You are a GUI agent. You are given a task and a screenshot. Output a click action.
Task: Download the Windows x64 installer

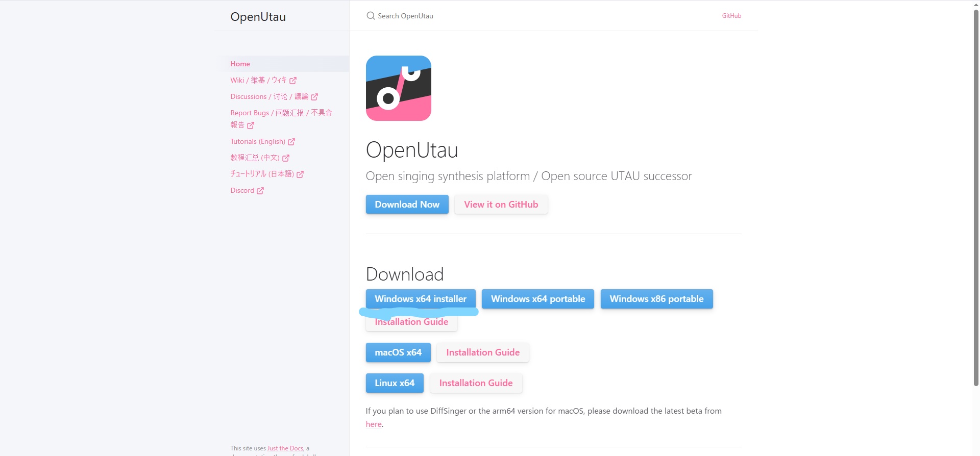[x=420, y=298]
